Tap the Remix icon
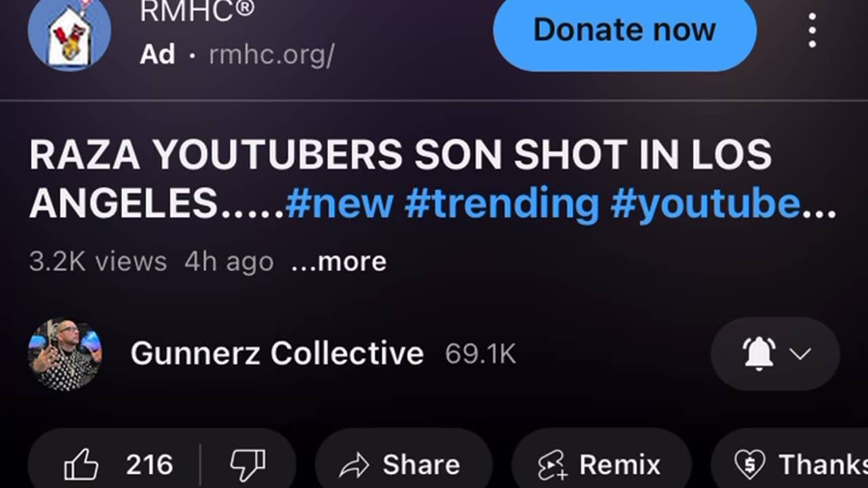This screenshot has width=868, height=488. tap(552, 465)
